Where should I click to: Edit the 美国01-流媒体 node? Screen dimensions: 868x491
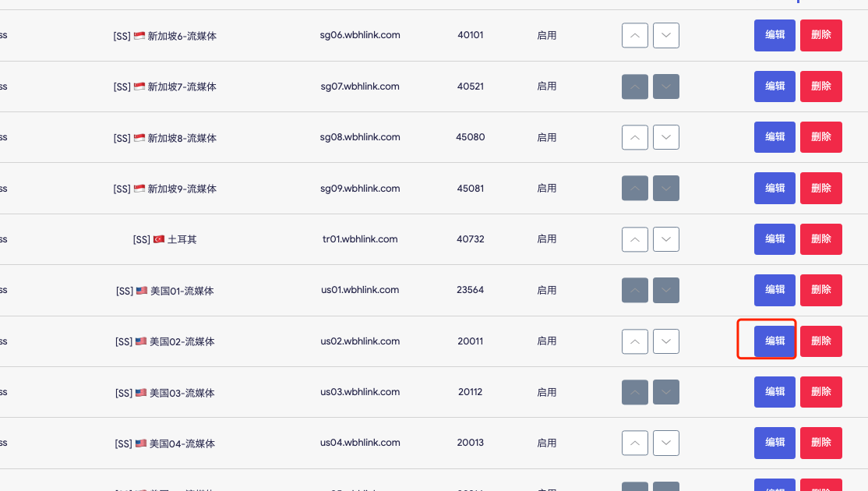[774, 290]
